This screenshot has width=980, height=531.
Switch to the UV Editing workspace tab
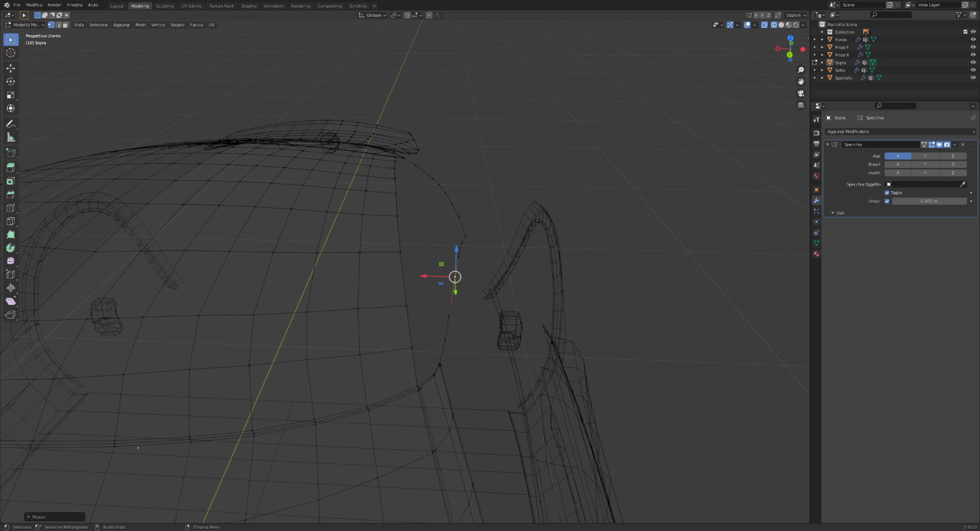coord(191,6)
